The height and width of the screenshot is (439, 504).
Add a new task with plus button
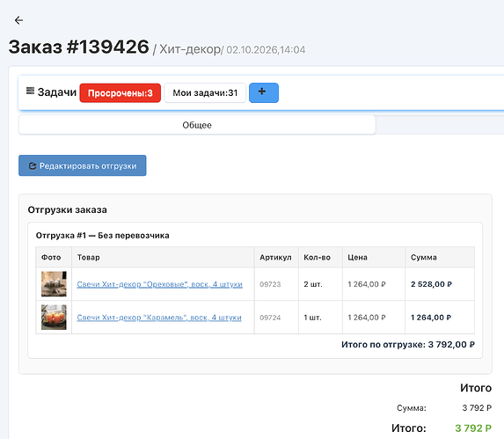point(264,93)
